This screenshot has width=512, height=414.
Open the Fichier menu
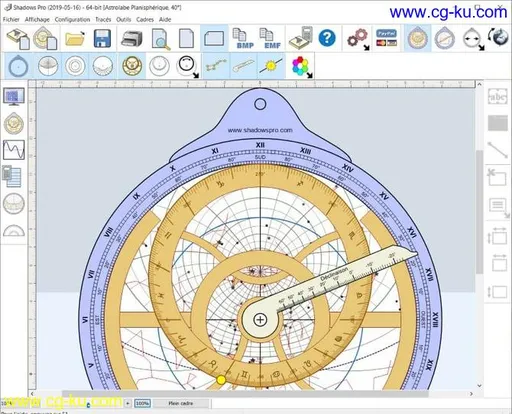[x=11, y=19]
